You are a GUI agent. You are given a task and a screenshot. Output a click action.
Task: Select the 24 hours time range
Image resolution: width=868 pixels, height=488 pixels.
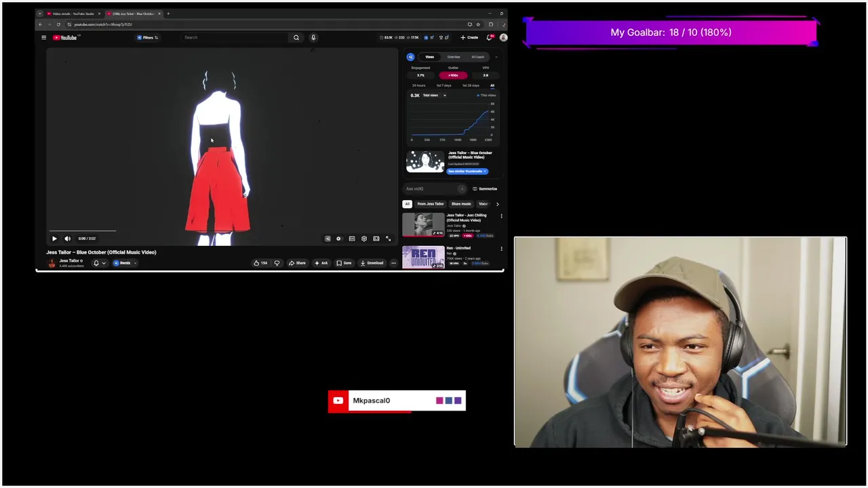418,85
